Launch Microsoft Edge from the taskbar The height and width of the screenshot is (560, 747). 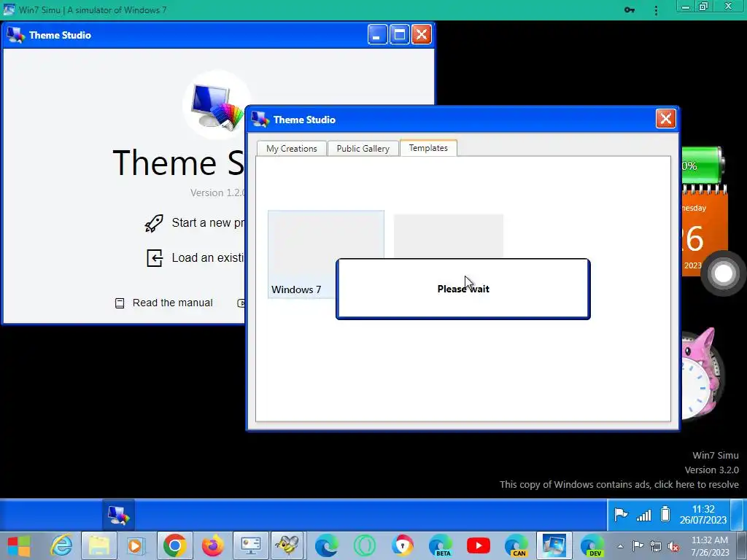[x=326, y=545]
